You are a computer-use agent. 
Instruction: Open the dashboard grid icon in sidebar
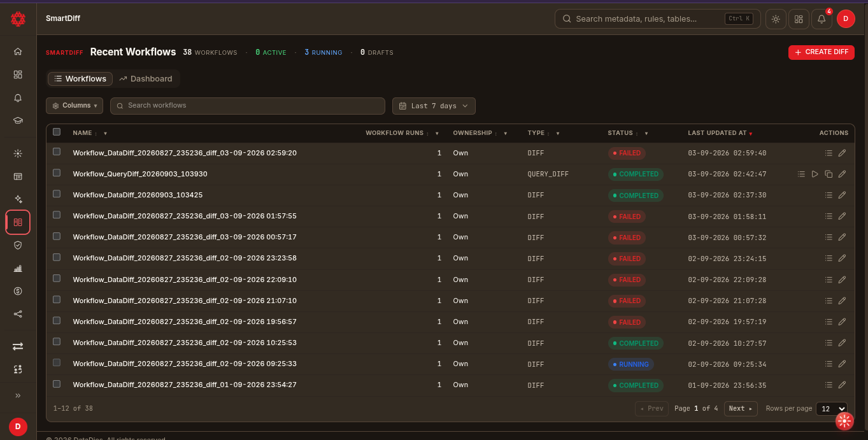pos(18,75)
